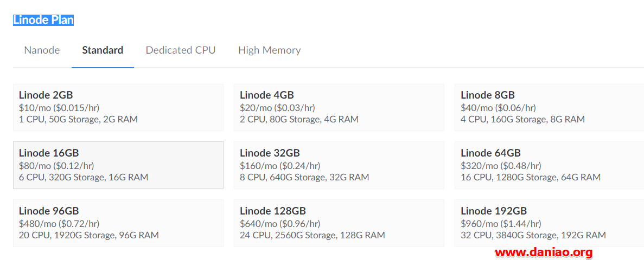Select the Linode 16GB plan card
Screen dimensions: 644x260
point(118,165)
